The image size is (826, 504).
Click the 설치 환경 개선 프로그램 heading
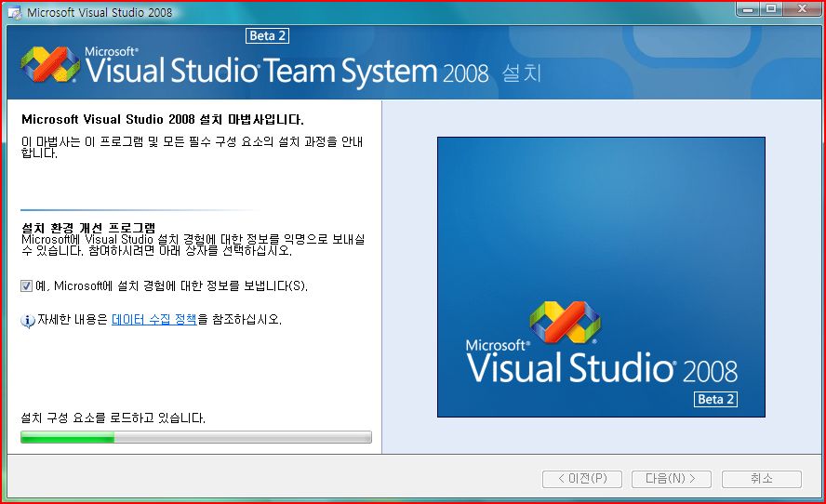point(88,228)
